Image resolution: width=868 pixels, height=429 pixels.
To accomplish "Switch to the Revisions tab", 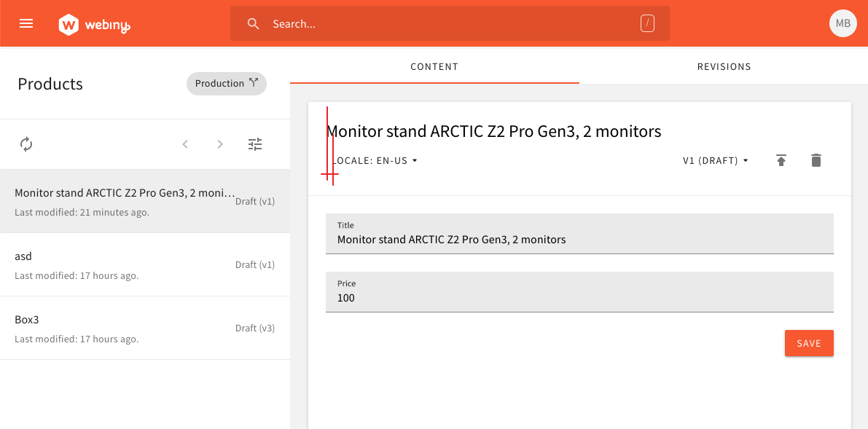I will tap(724, 67).
